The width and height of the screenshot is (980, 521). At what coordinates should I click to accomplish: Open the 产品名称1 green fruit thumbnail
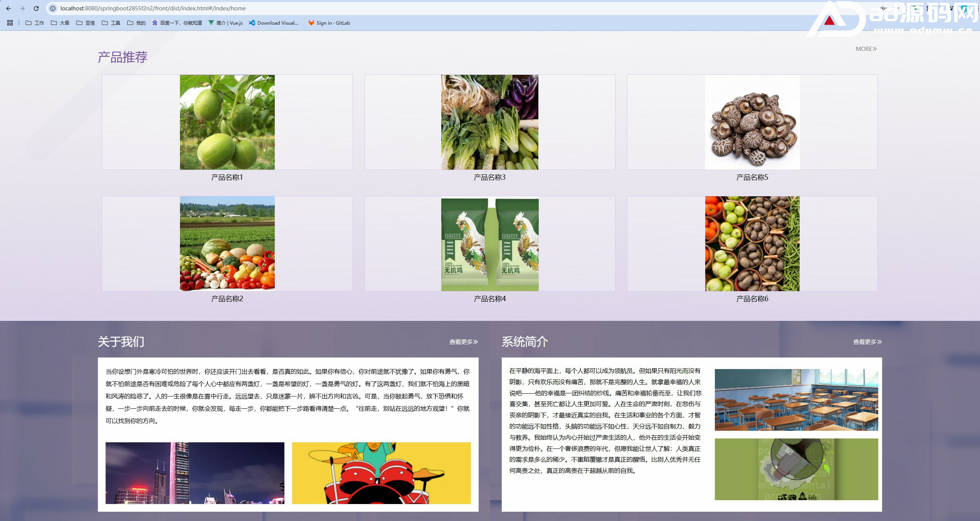[x=227, y=122]
